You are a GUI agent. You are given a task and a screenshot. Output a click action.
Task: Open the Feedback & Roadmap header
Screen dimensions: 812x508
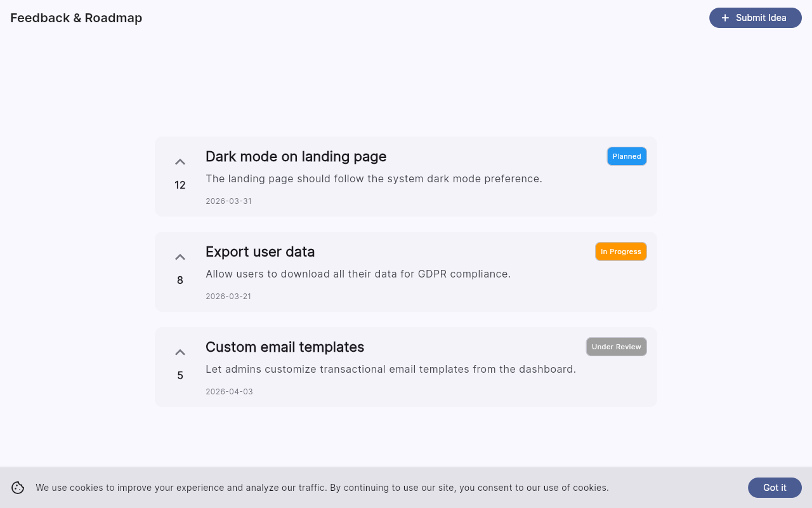76,18
